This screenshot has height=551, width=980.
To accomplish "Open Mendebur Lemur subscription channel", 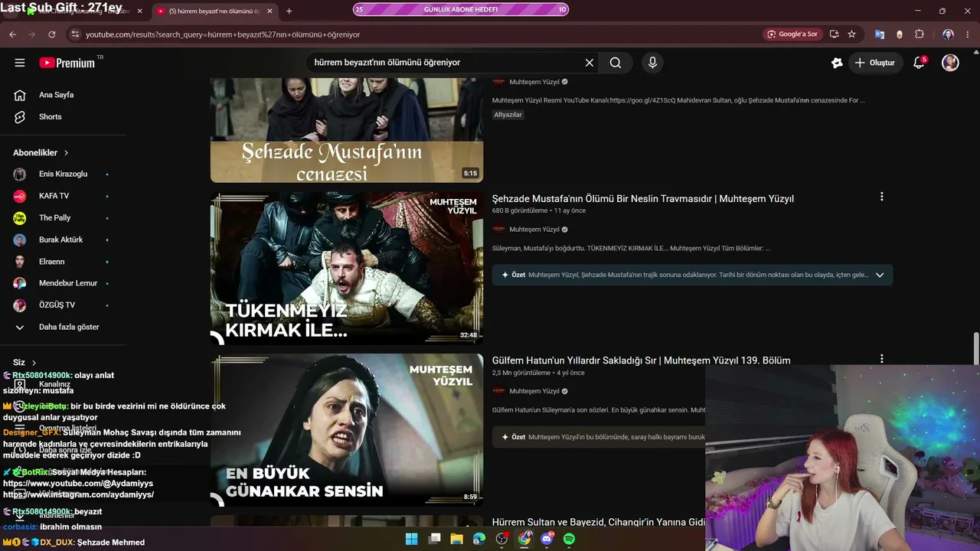I will (x=63, y=283).
